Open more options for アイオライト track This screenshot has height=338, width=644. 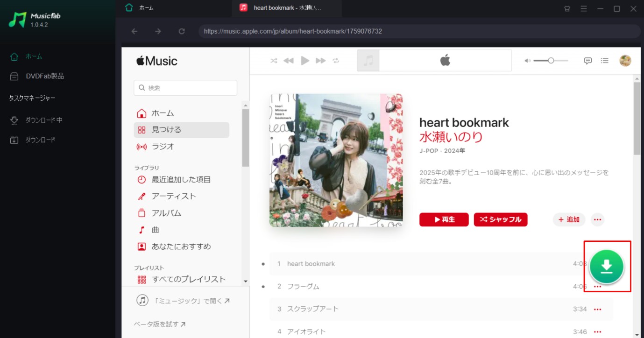point(597,332)
